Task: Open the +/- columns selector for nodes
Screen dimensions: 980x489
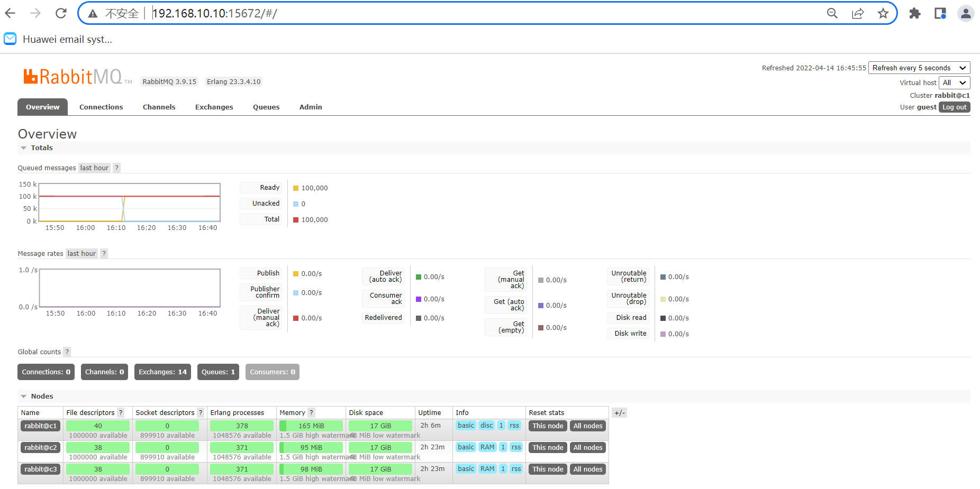Action: (x=619, y=413)
